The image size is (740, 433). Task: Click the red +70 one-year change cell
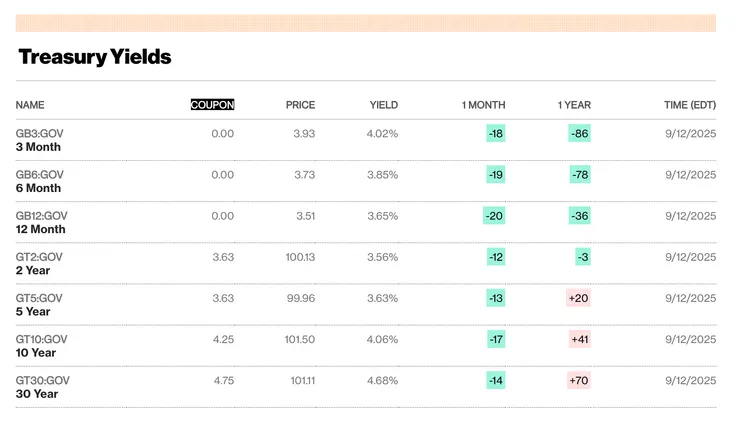click(579, 380)
